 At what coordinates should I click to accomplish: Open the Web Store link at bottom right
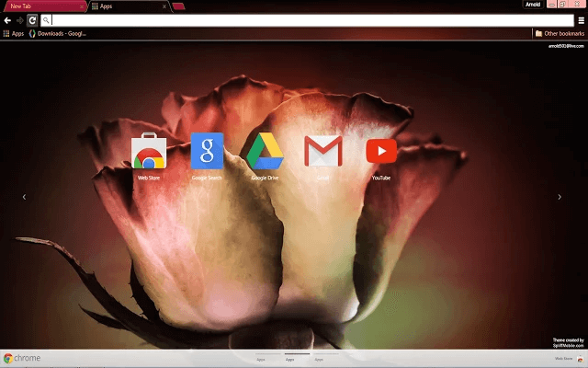[566, 359]
